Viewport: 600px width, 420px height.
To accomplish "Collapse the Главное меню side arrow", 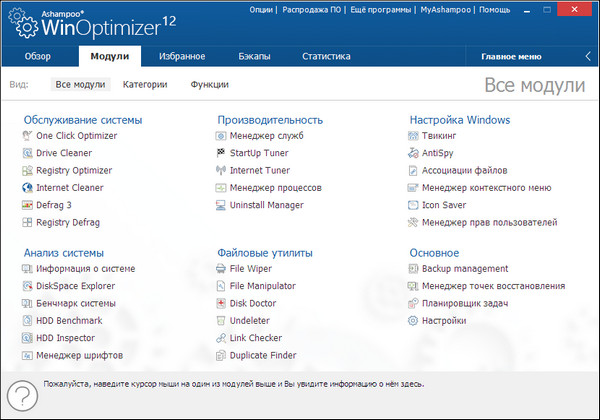I will (587, 57).
